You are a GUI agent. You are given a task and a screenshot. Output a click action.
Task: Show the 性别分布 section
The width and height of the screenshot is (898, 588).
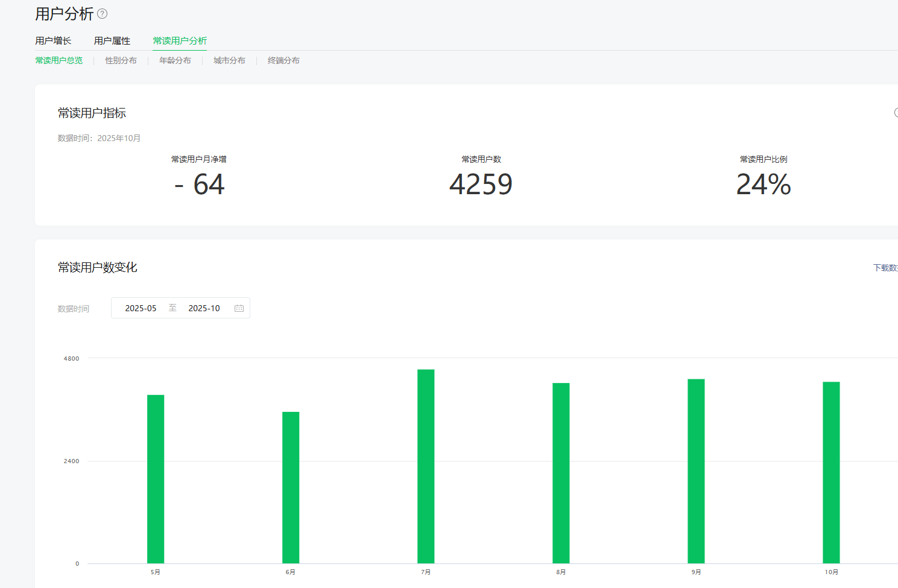[x=121, y=60]
